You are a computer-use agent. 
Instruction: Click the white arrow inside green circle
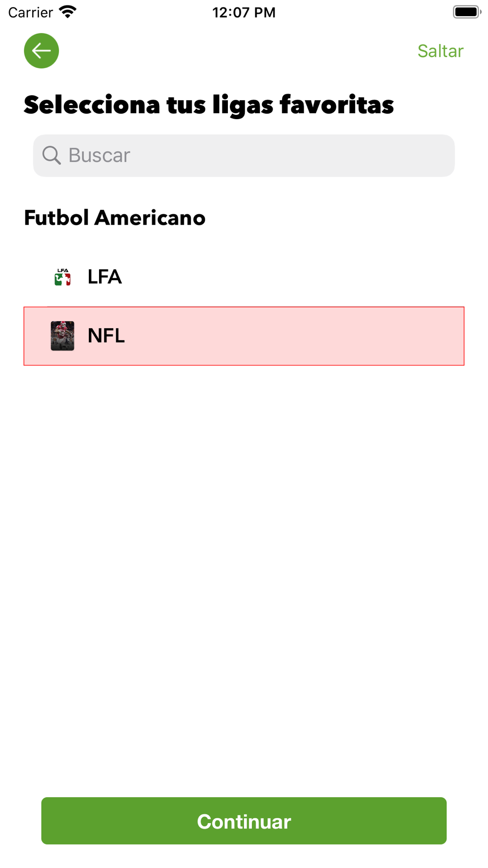tap(41, 51)
